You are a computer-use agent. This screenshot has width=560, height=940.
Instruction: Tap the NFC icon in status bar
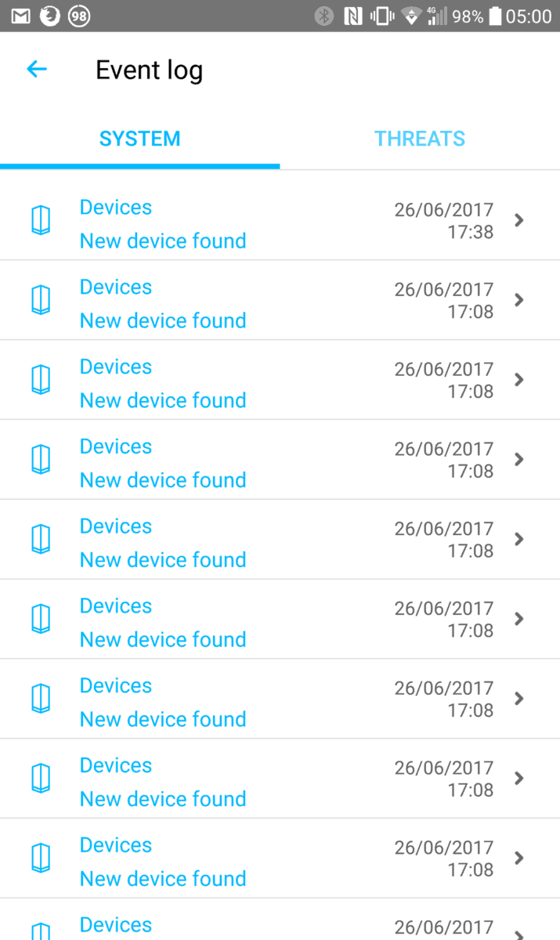point(353,16)
